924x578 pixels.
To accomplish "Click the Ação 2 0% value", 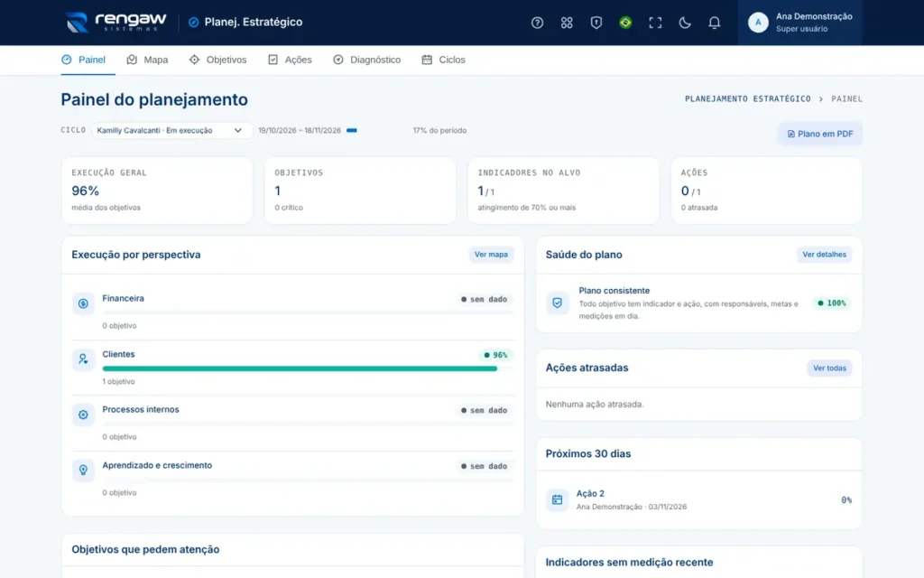I will pyautogui.click(x=846, y=500).
